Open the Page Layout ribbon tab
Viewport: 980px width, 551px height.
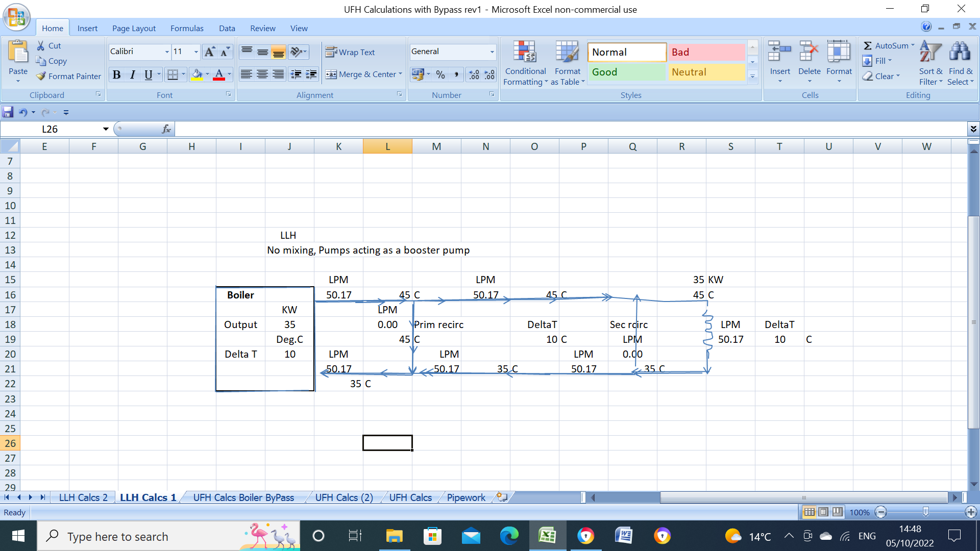click(134, 28)
